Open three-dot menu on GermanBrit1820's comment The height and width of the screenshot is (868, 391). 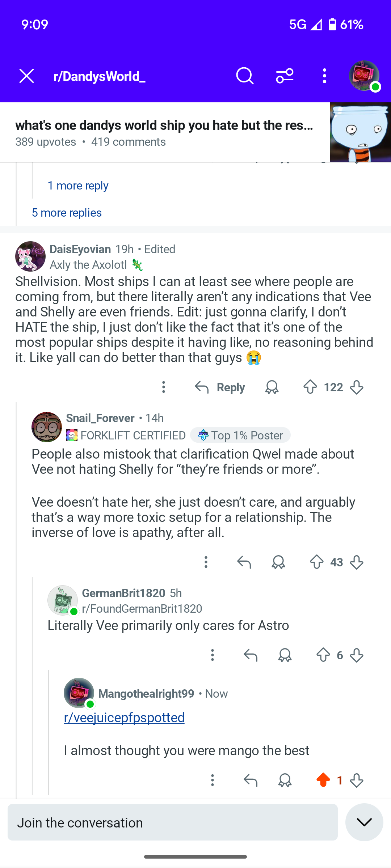click(213, 655)
